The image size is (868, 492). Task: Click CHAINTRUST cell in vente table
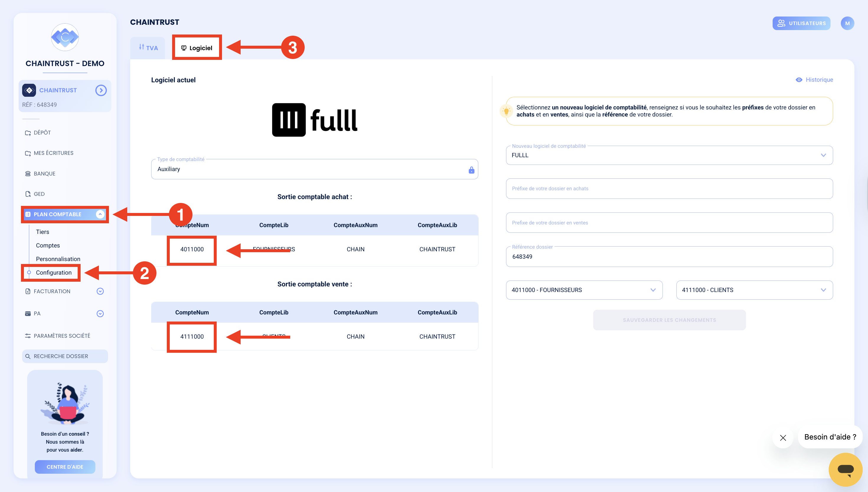[x=437, y=336]
